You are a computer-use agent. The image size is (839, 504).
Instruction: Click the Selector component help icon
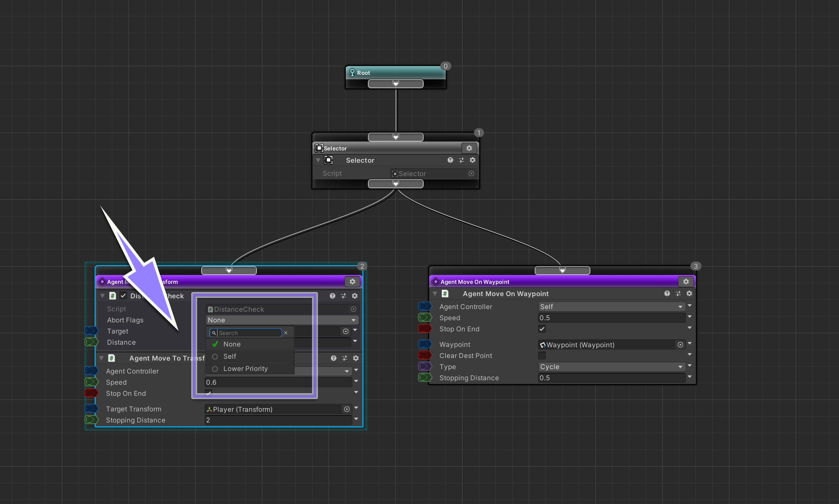450,160
